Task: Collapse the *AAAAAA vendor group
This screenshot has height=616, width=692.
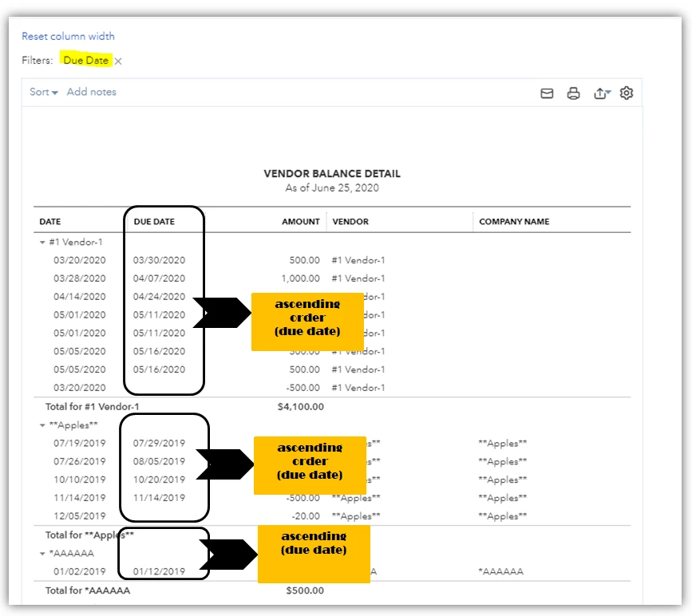Action: pyautogui.click(x=42, y=553)
